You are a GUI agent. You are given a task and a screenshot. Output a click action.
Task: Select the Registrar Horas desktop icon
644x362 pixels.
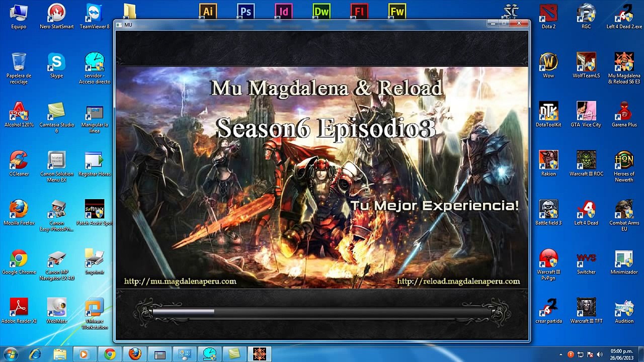click(x=94, y=163)
